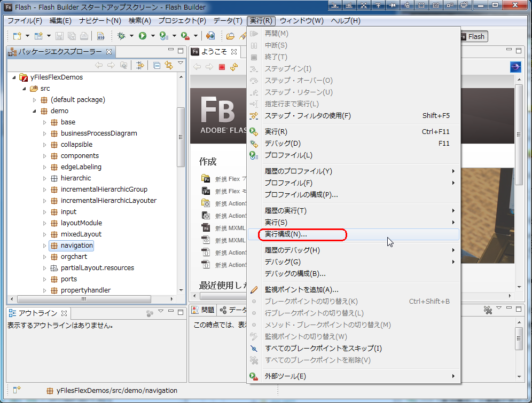Choose 実行構成(N)... from the menu

(x=353, y=234)
